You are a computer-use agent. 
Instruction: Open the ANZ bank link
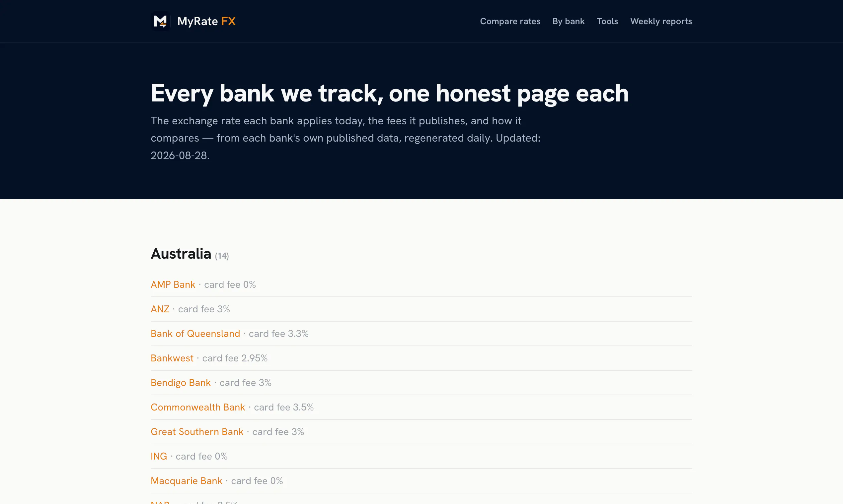click(160, 309)
